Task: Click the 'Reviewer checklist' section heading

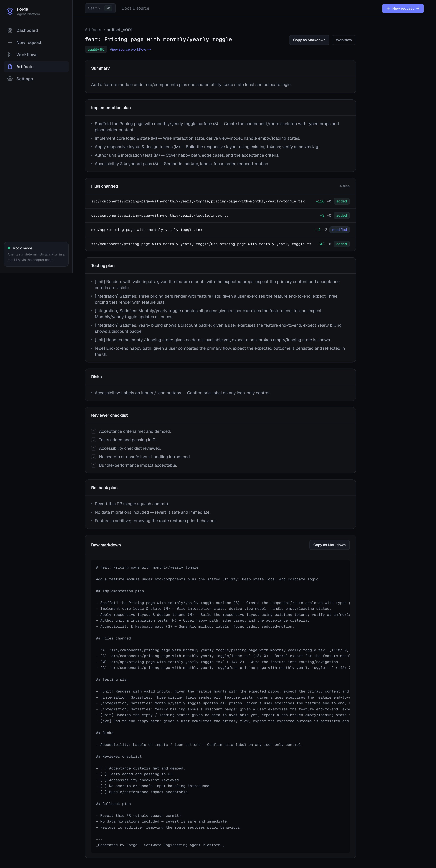Action: coord(109,416)
